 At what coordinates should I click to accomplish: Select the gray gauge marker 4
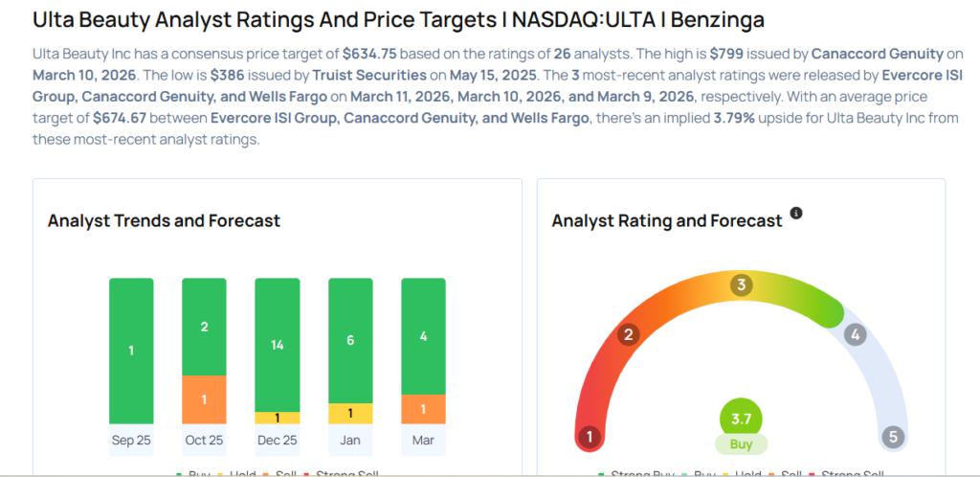click(x=855, y=334)
